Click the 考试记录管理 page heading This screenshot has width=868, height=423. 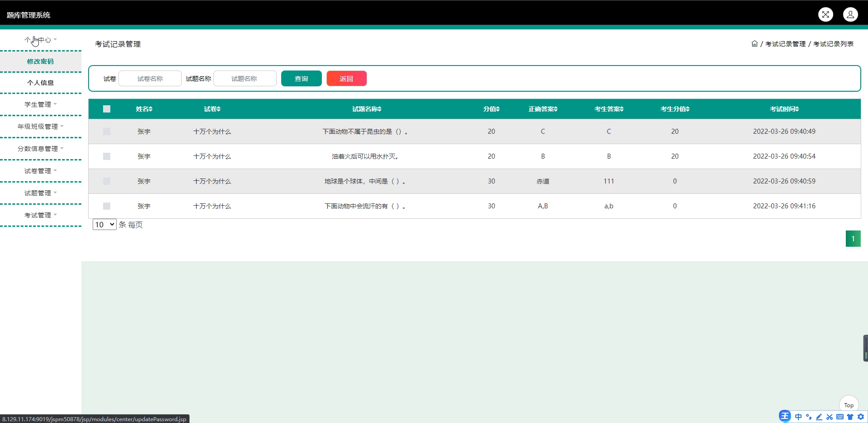pos(118,44)
